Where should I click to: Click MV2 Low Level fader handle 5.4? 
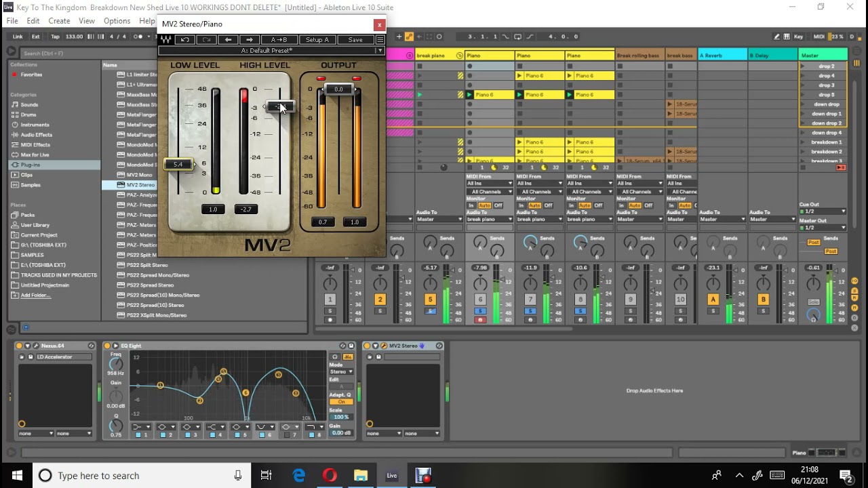[x=178, y=164]
